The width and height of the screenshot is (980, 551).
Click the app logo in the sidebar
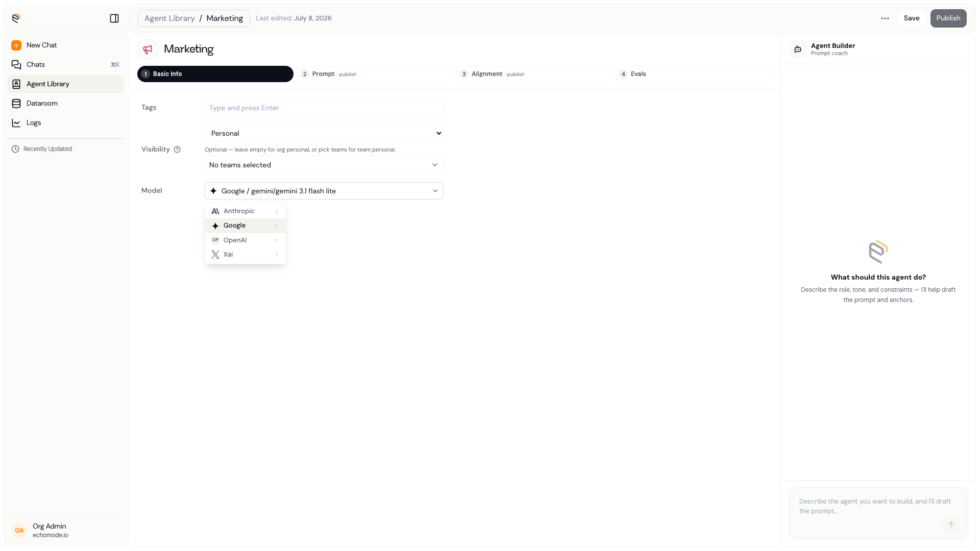[x=16, y=18]
